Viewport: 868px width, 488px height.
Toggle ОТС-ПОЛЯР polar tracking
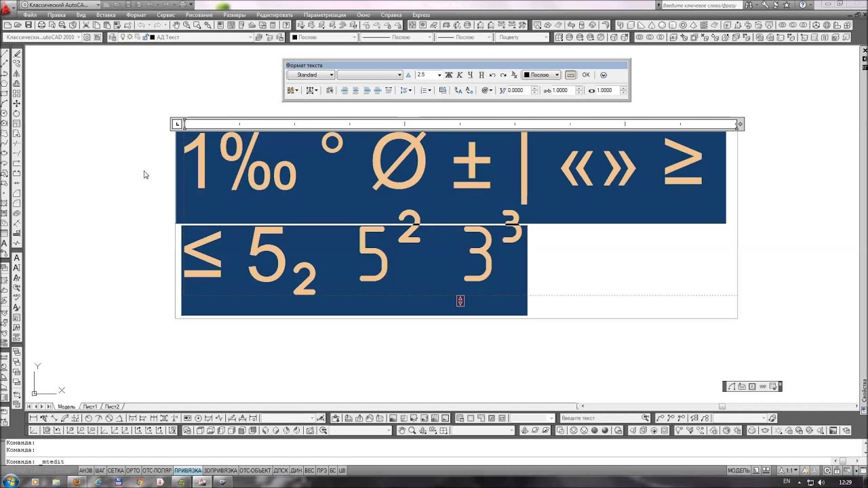(157, 470)
